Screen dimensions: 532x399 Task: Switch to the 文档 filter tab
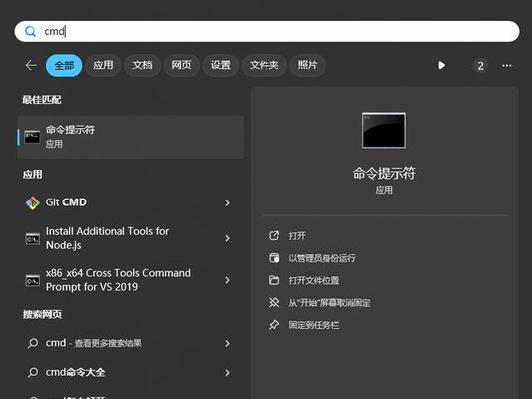coord(142,65)
